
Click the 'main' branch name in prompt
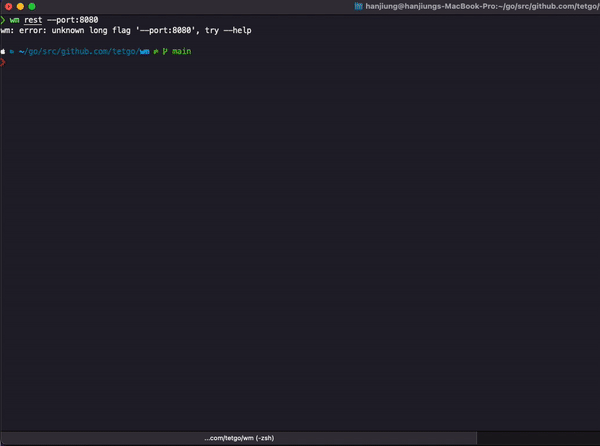[181, 51]
